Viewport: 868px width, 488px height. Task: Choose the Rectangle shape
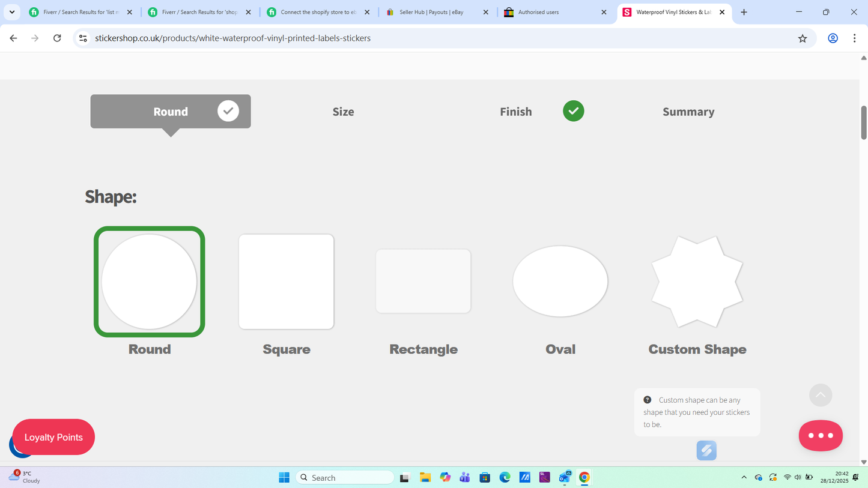[423, 281]
